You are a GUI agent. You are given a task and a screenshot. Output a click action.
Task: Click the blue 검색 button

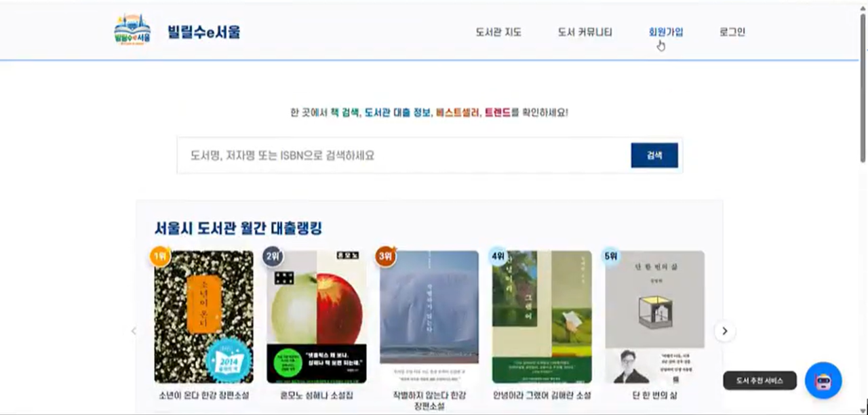point(654,155)
